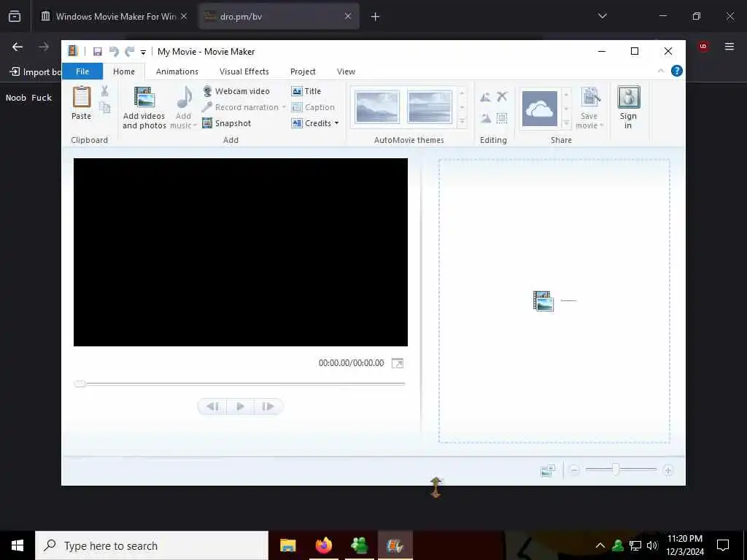Click the Copy icon under Cut
This screenshot has height=560, width=747.
(x=105, y=108)
